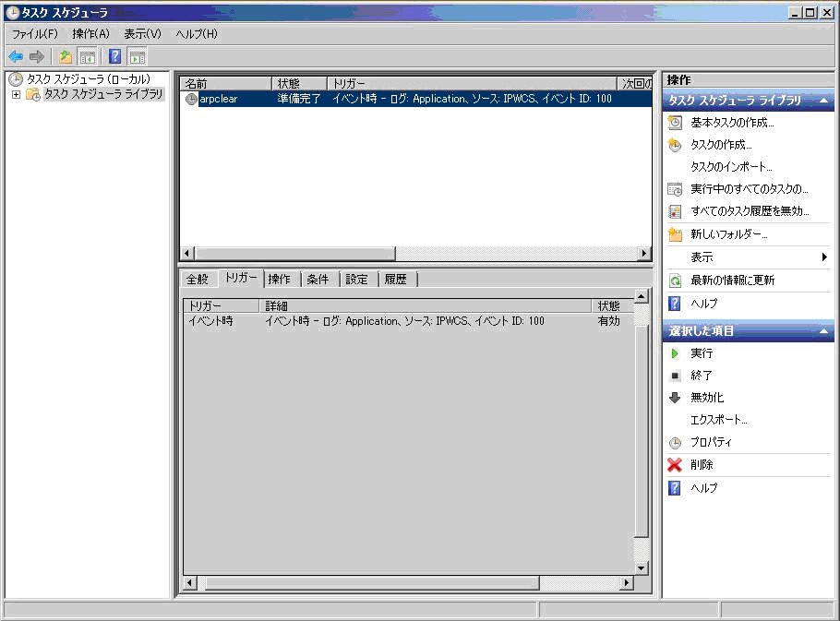Screen dimensions: 840x621
Task: Collapse the 選択した項目 actions section
Action: coord(824,331)
